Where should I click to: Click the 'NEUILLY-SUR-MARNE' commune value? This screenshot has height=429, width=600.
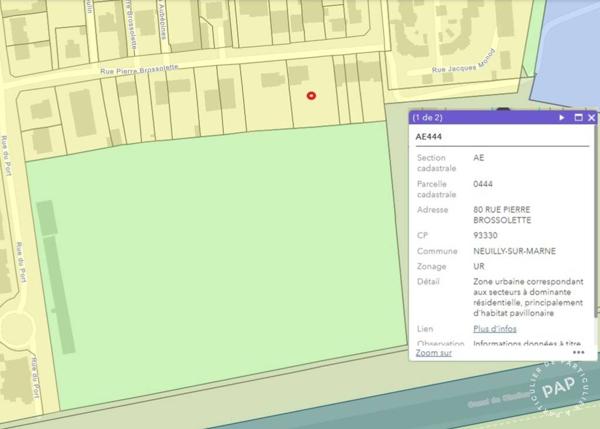[x=515, y=250]
